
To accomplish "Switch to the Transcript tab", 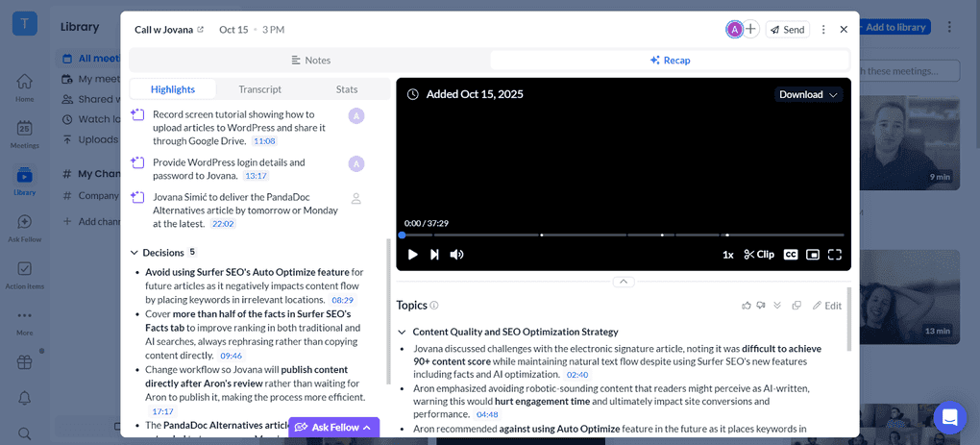I will (259, 89).
